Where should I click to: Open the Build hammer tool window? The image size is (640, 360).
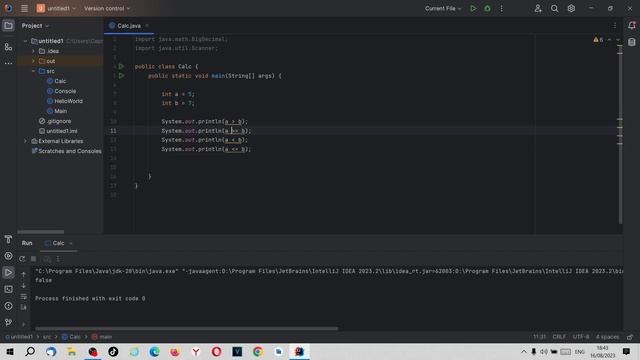click(x=8, y=240)
